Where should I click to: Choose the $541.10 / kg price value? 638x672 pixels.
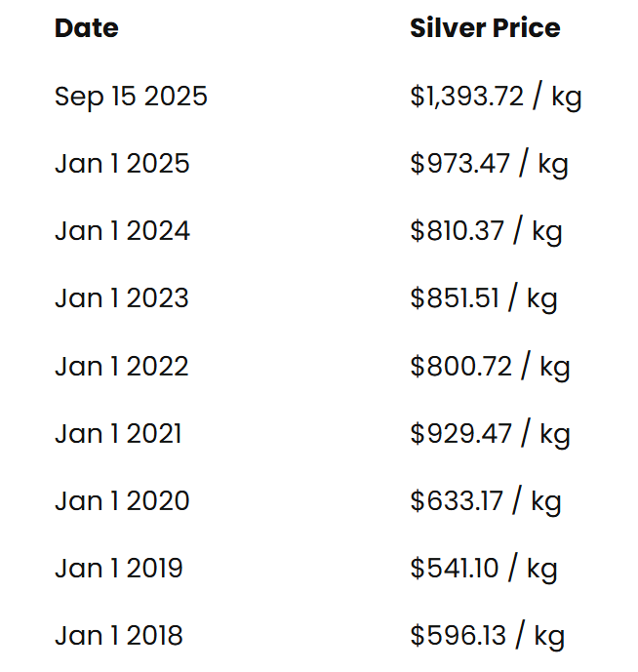tap(483, 569)
